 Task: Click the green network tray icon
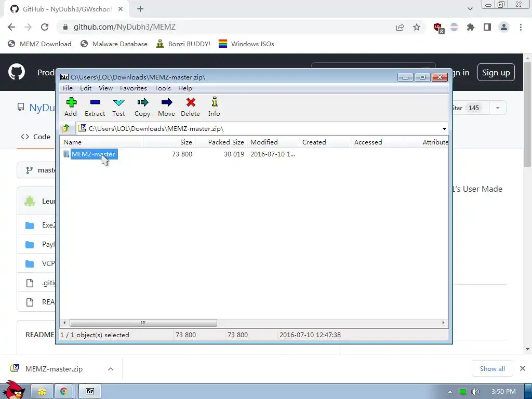(463, 392)
